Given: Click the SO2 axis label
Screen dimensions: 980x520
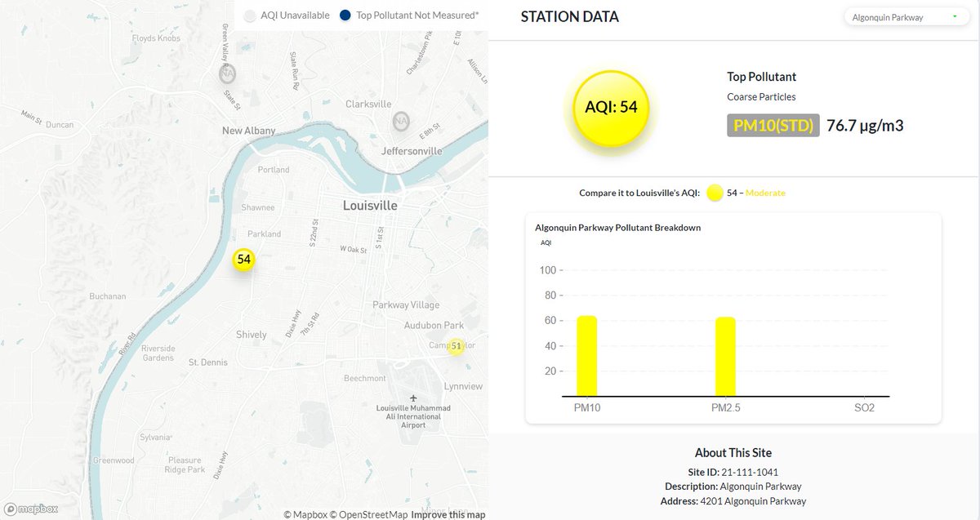Looking at the screenshot, I should [864, 407].
